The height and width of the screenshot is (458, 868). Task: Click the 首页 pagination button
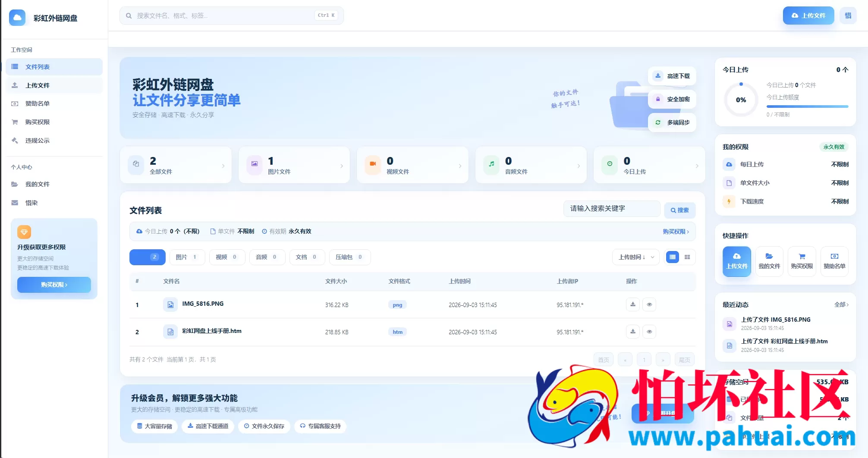click(x=604, y=360)
